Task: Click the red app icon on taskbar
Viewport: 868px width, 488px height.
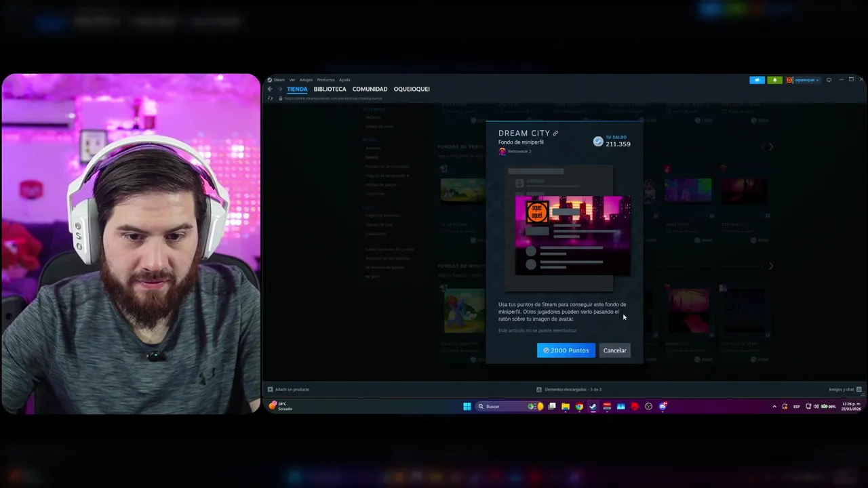Action: pos(635,407)
